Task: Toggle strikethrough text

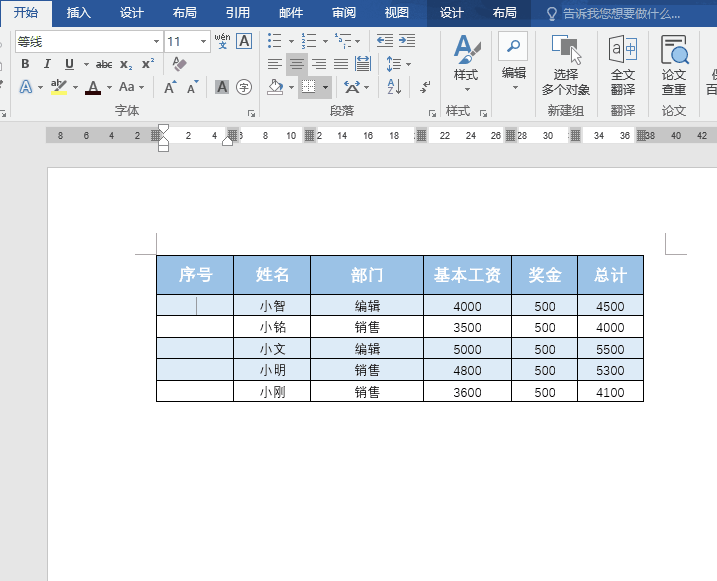Action: click(x=104, y=64)
